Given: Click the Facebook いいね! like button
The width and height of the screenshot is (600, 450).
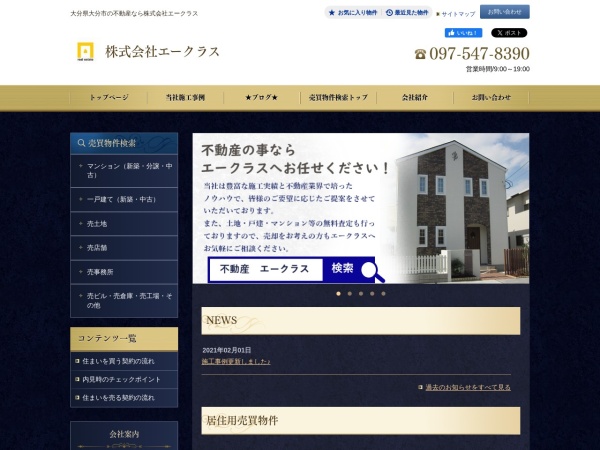Looking at the screenshot, I should coord(463,33).
